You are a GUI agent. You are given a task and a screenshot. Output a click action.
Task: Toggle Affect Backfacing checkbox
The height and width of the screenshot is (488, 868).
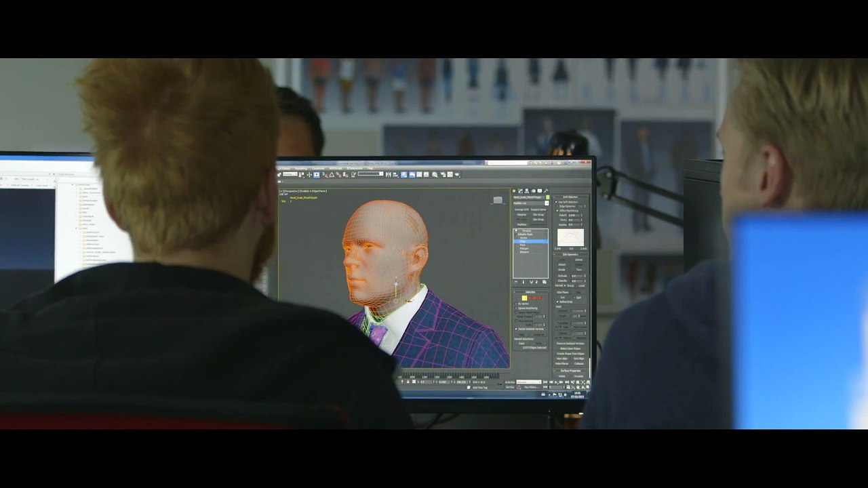click(x=557, y=211)
